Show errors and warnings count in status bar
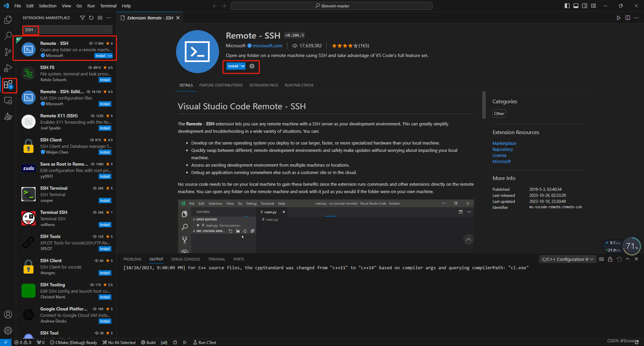This screenshot has width=644, height=346. [23, 342]
